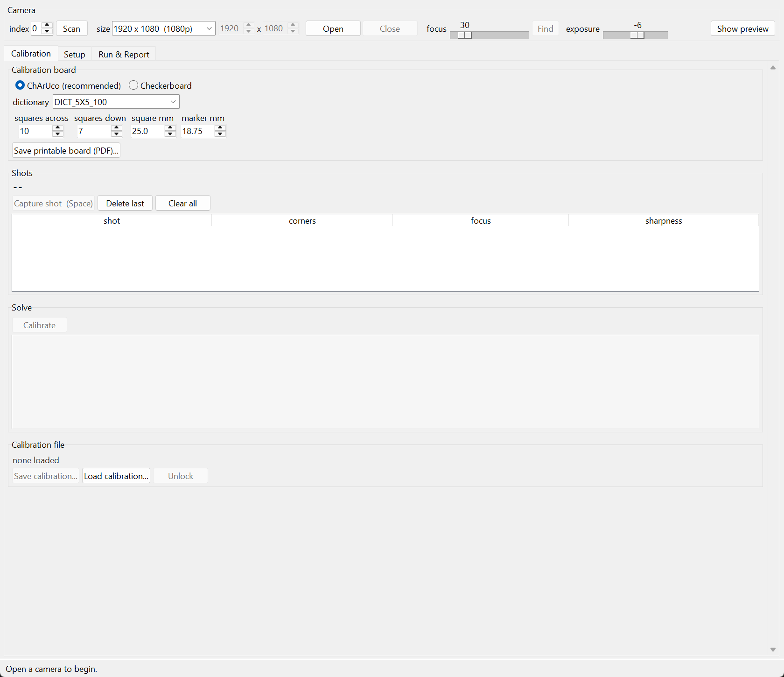Click the marker mm input field
784x677 pixels.
coord(198,131)
